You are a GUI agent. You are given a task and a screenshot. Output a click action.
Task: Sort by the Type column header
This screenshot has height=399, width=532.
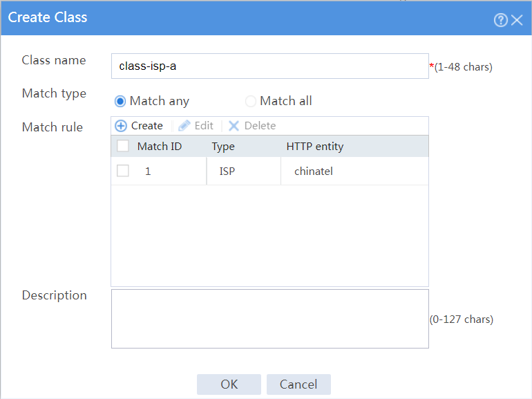pos(223,147)
